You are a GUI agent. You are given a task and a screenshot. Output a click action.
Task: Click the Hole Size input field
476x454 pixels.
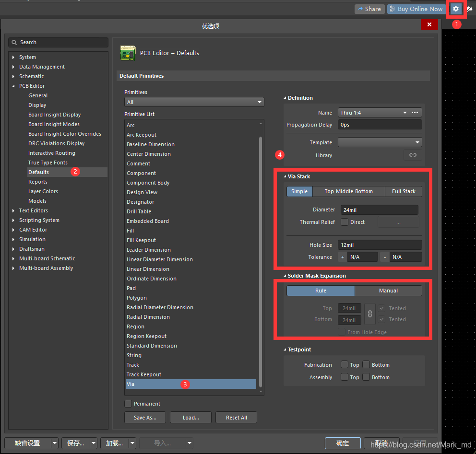380,245
